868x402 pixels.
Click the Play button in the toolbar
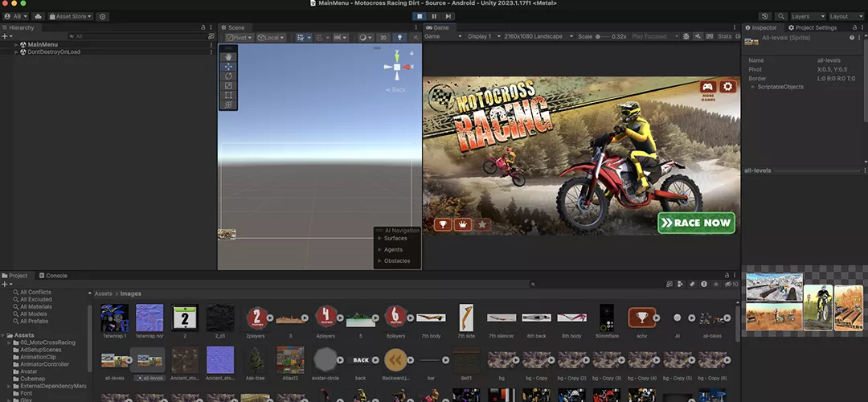pos(419,16)
